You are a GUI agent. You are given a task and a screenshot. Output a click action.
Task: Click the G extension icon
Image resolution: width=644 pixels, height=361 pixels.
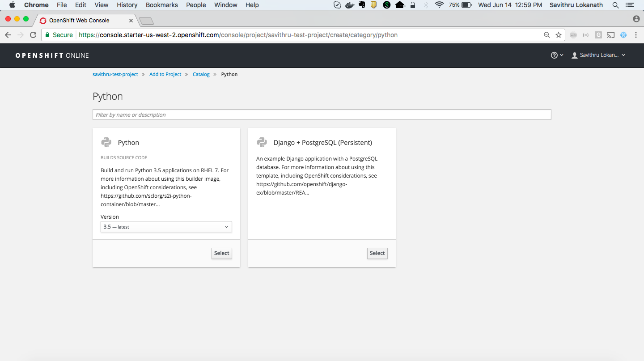tap(598, 35)
